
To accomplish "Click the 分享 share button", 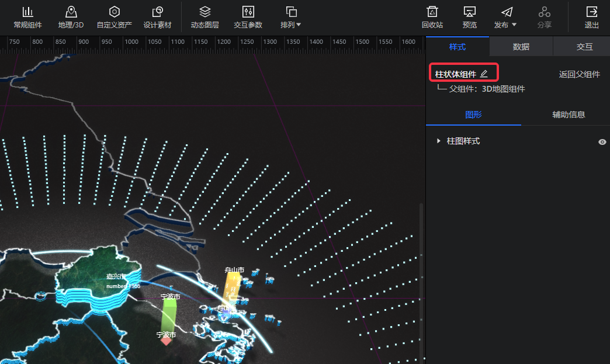I will pos(544,18).
